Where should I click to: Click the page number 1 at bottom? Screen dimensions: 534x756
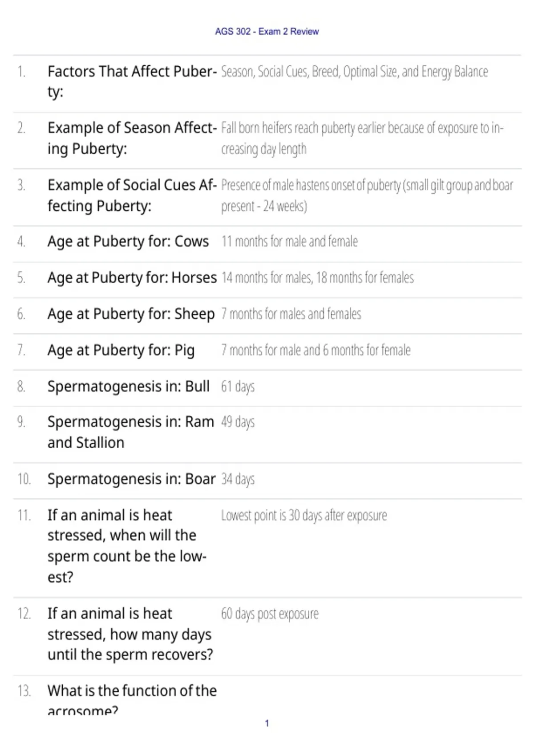click(x=267, y=723)
